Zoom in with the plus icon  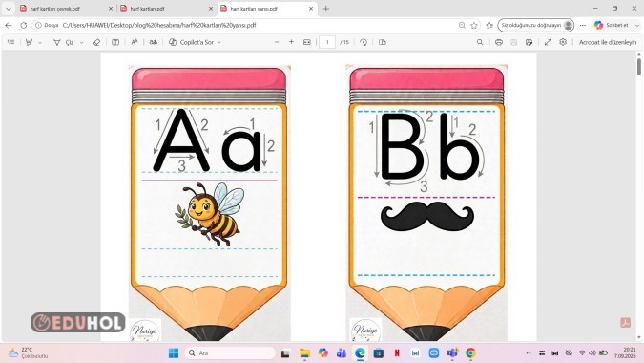point(291,42)
